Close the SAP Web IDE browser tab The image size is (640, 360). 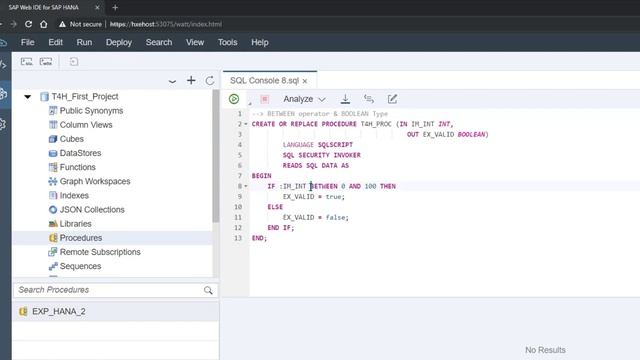pyautogui.click(x=97, y=7)
